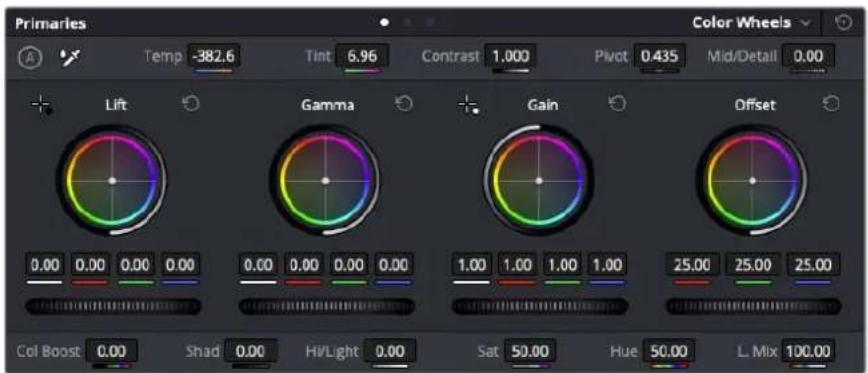Switch to second Primaries page dot
Screen dimensions: 868x373
pos(408,23)
